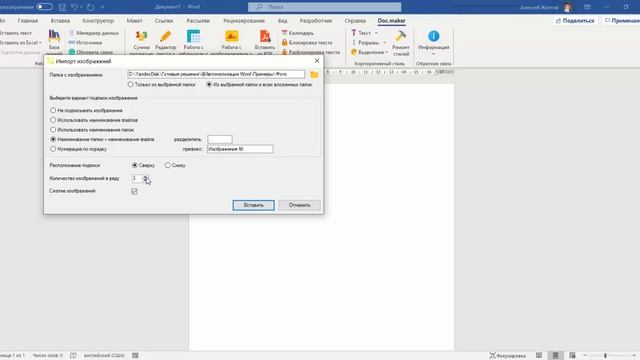The width and height of the screenshot is (640, 360).
Task: Click the proofing check icon in status bar
Action: [x=73, y=356]
